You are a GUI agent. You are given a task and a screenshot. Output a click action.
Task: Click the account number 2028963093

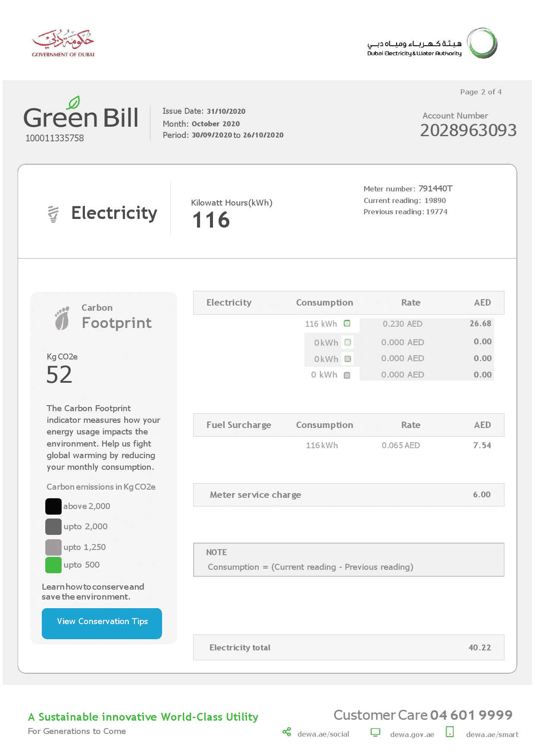click(468, 130)
